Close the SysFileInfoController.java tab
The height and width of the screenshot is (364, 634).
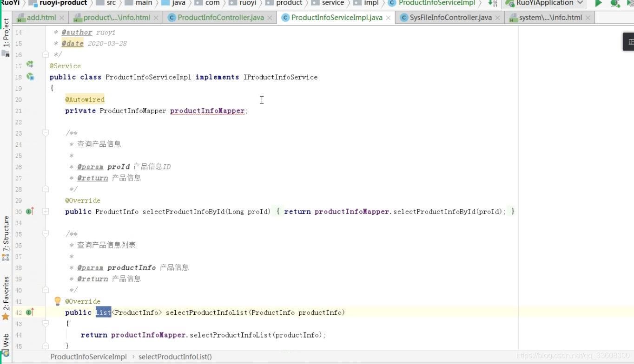[497, 18]
